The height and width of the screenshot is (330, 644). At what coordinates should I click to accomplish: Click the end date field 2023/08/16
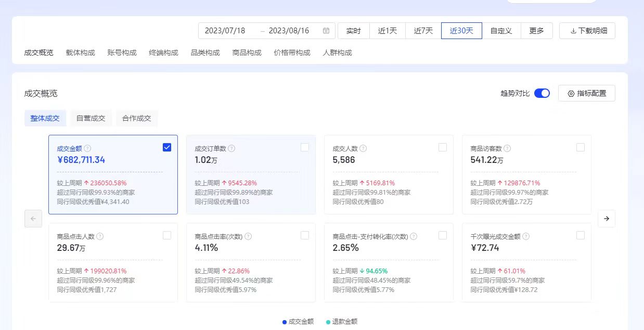tap(289, 31)
